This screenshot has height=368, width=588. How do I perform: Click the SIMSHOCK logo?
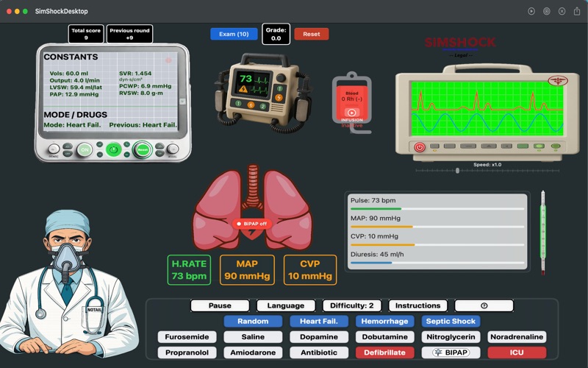click(x=460, y=43)
